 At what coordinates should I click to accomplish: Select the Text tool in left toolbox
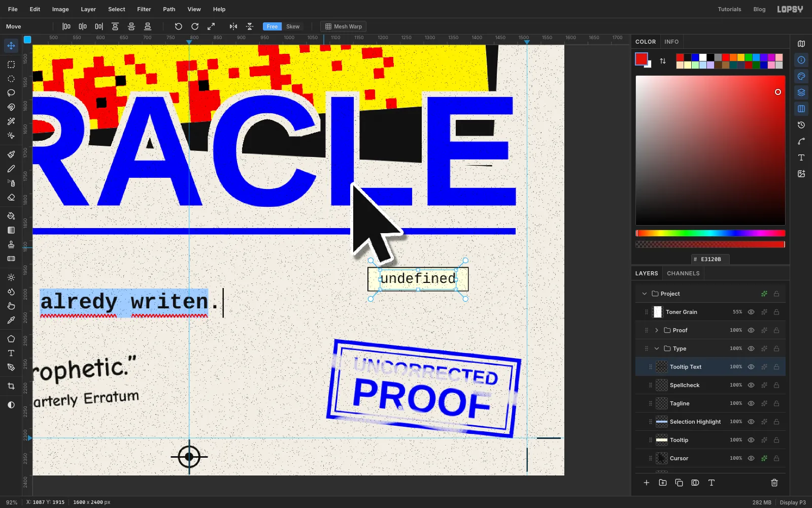pos(11,353)
